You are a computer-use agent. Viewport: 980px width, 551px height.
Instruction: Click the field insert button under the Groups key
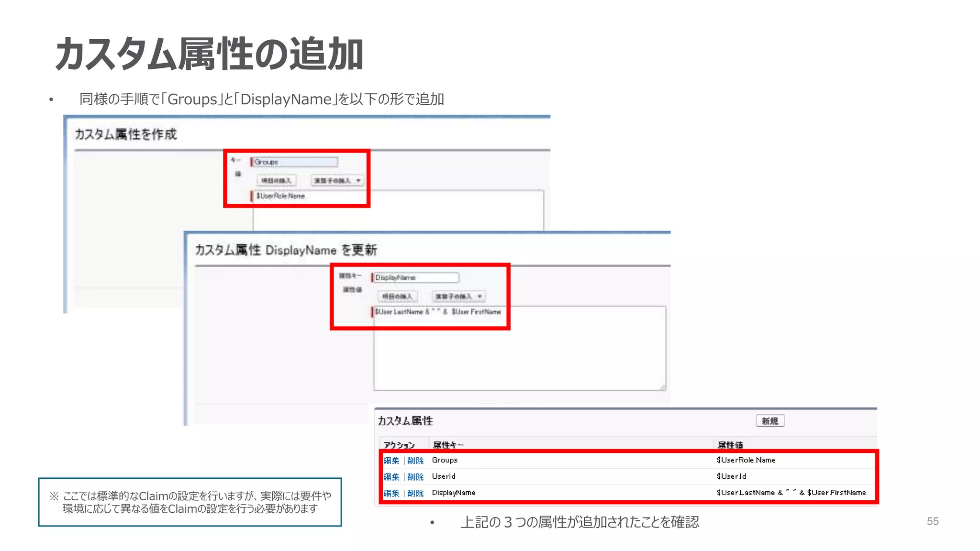pos(276,180)
